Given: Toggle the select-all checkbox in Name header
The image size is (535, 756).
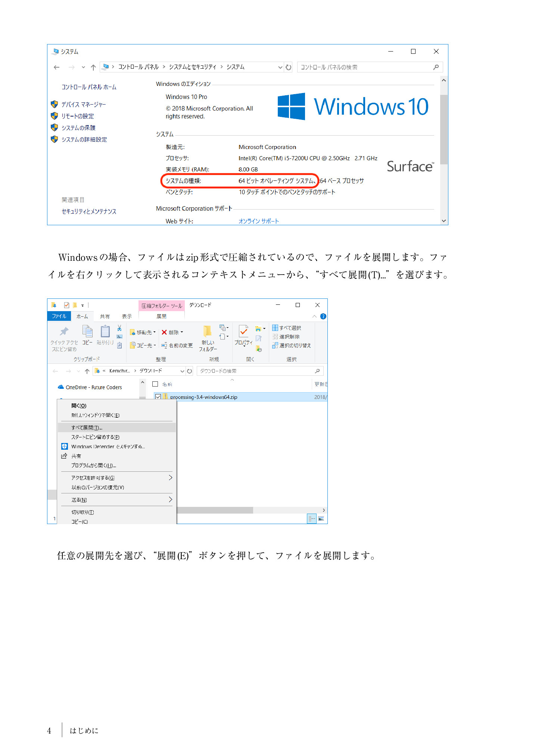Looking at the screenshot, I should click(x=155, y=384).
